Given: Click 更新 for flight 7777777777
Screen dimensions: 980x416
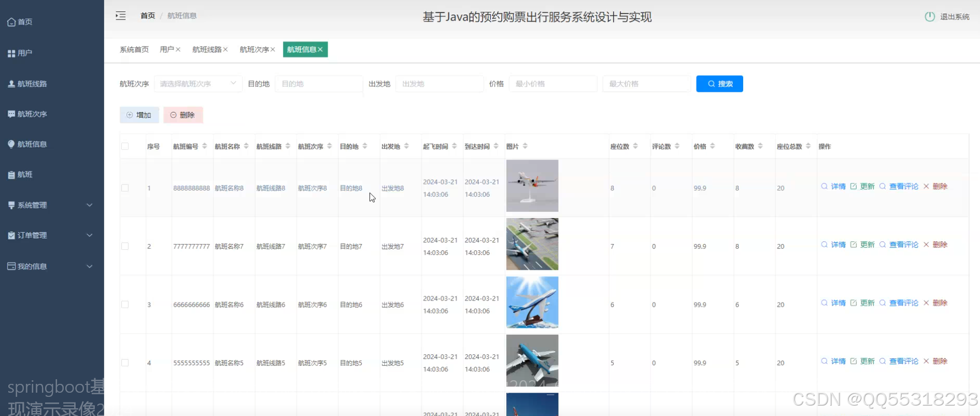Looking at the screenshot, I should tap(862, 245).
